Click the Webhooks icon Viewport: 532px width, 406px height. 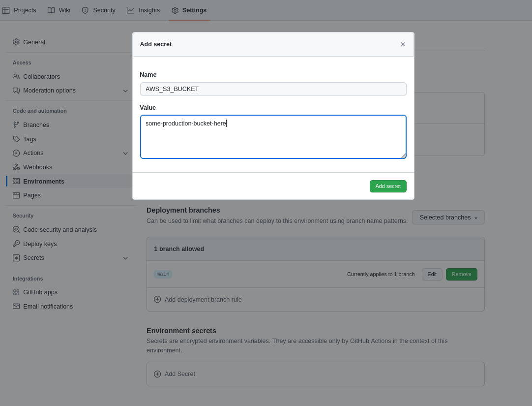tap(16, 167)
